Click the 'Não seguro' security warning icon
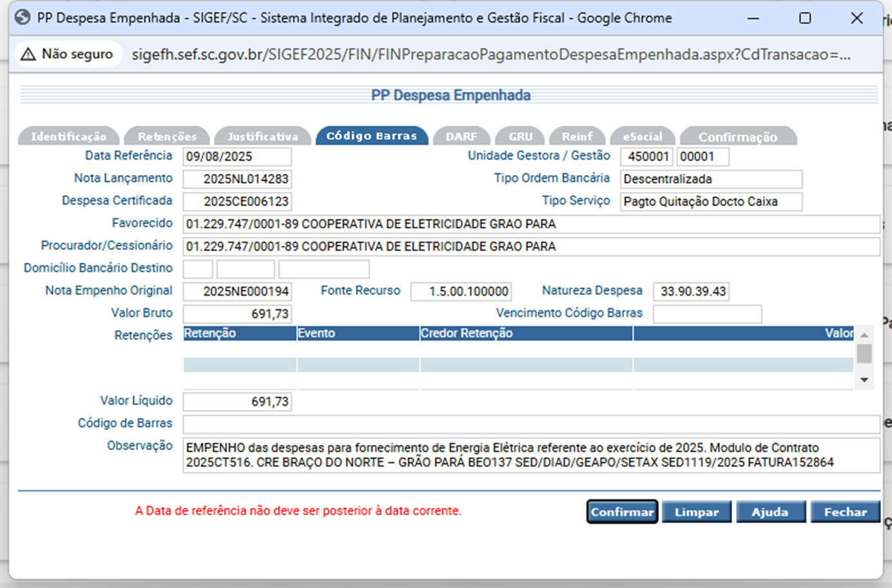The height and width of the screenshot is (588, 892). (28, 54)
